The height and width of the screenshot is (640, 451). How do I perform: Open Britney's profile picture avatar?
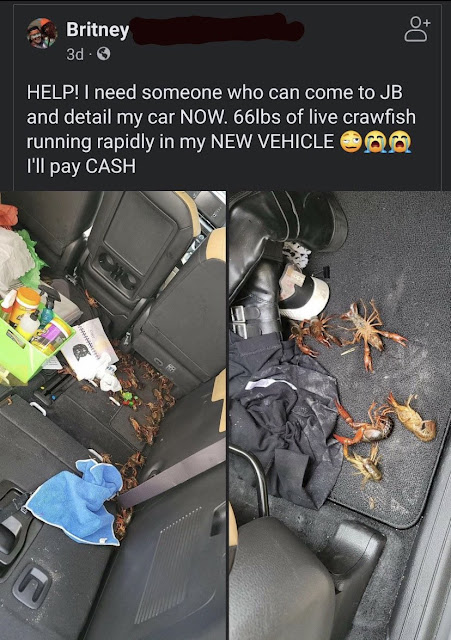tap(42, 33)
